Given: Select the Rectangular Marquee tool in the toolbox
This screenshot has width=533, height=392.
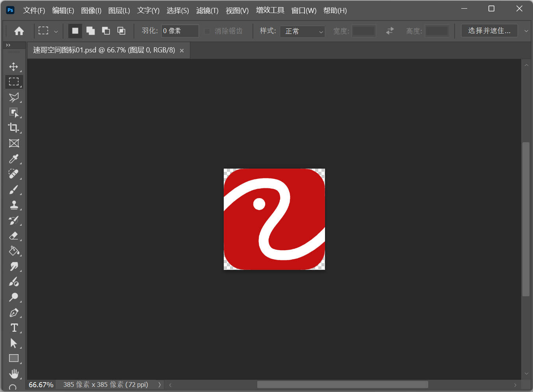Looking at the screenshot, I should tap(14, 82).
